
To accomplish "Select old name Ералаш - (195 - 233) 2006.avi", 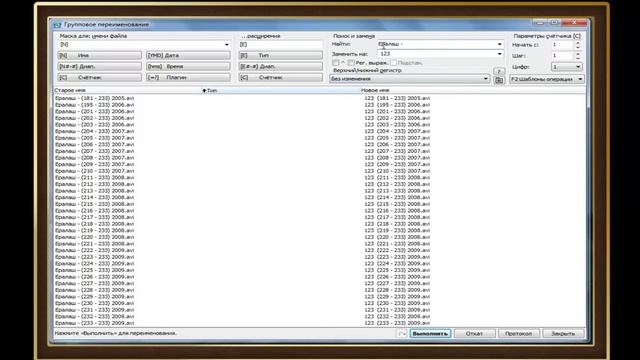I will [95, 105].
